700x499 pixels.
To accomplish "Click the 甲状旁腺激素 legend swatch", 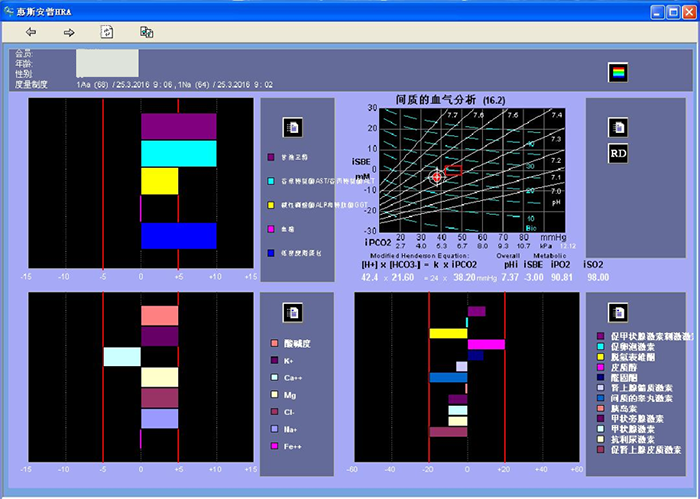I will (x=600, y=419).
